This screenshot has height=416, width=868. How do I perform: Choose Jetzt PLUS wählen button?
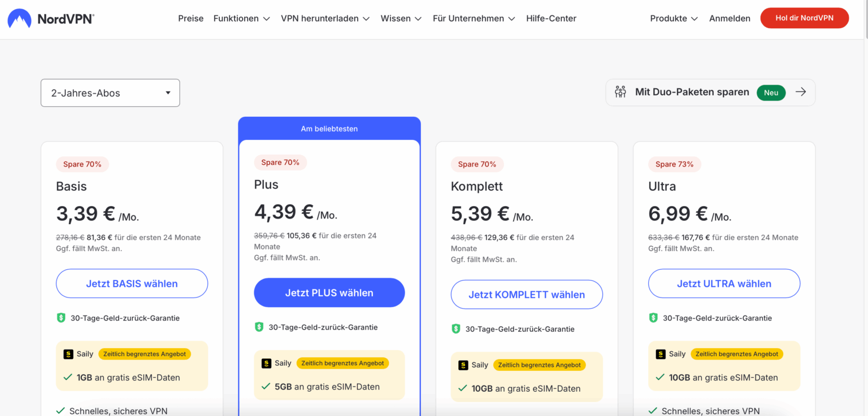point(329,292)
